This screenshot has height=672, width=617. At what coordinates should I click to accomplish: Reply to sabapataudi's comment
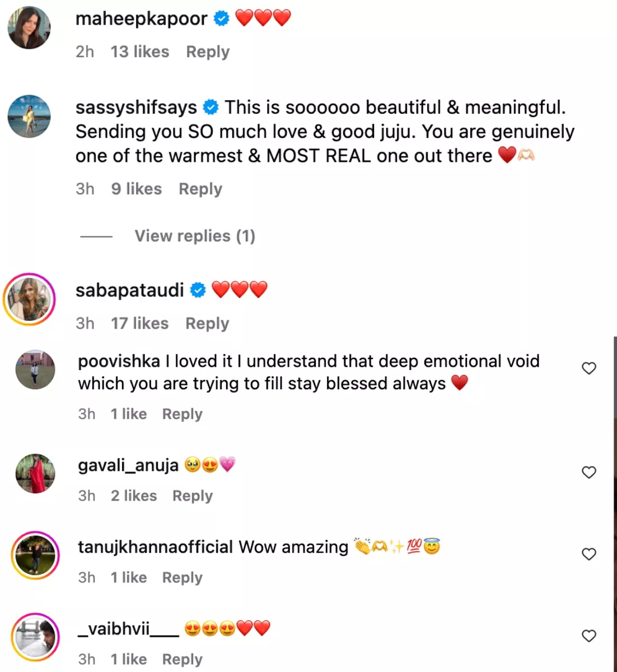207,324
